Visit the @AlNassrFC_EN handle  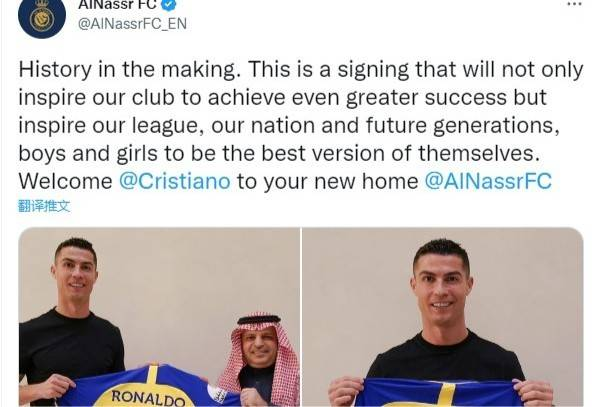[x=132, y=24]
